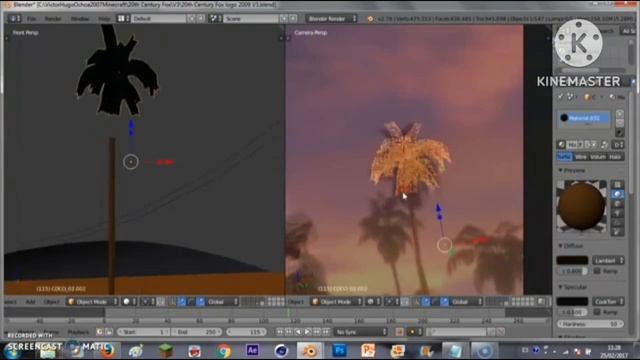
Task: Open Photoshop from the Windows taskbar
Action: click(340, 350)
